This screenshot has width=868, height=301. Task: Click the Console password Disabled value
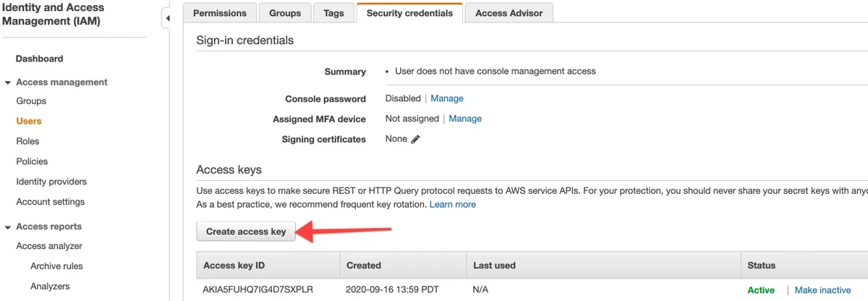tap(403, 98)
